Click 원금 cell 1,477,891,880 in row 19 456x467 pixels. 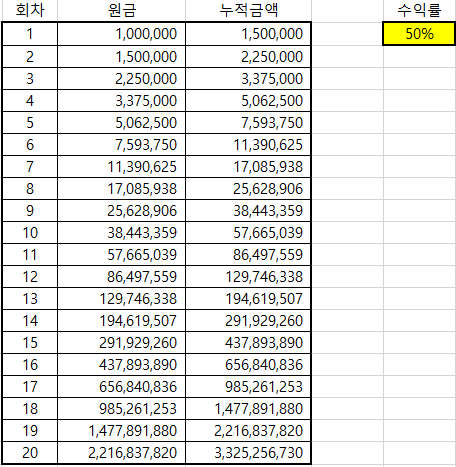[x=121, y=431]
